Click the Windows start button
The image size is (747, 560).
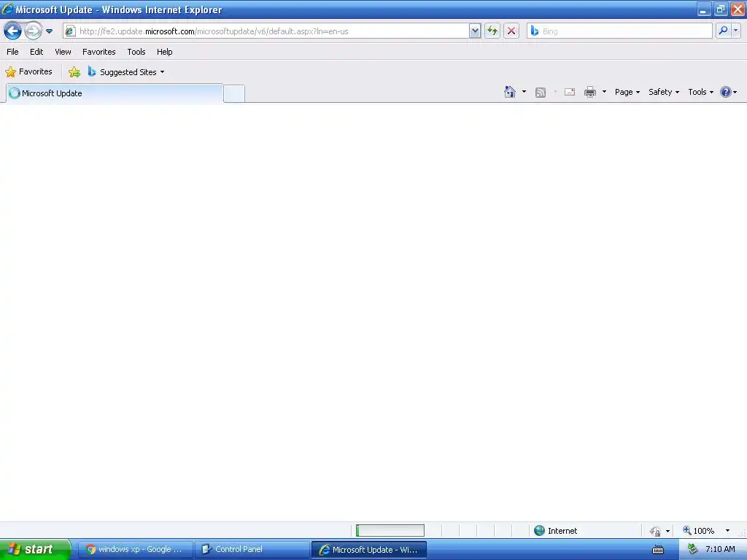[x=35, y=550]
